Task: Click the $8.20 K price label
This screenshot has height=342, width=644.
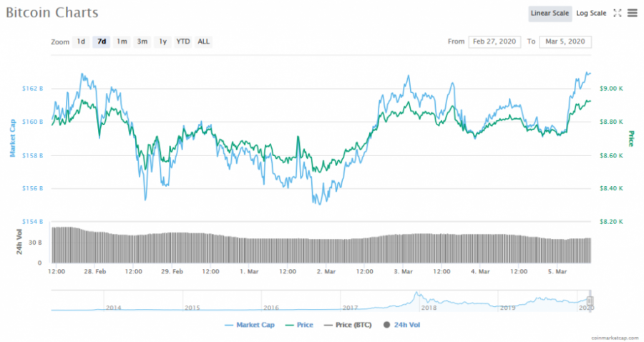Action: [611, 222]
